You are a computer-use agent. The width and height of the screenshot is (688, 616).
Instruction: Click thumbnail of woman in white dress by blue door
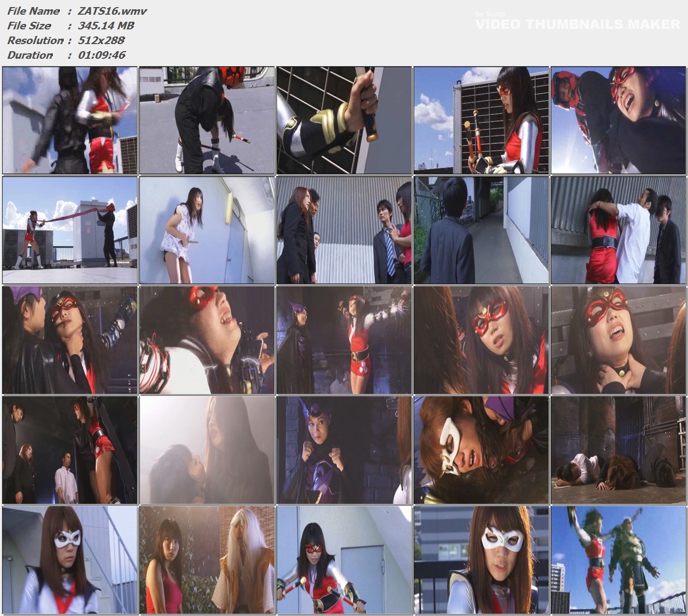(207, 230)
